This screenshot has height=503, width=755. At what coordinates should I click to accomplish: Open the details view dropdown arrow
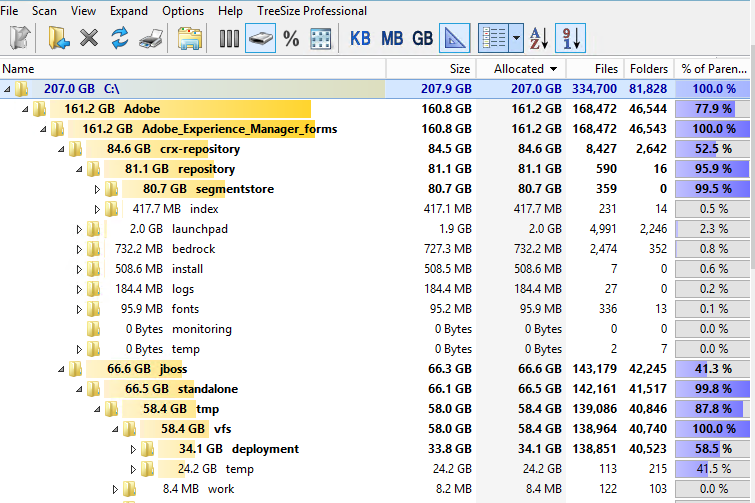[516, 38]
